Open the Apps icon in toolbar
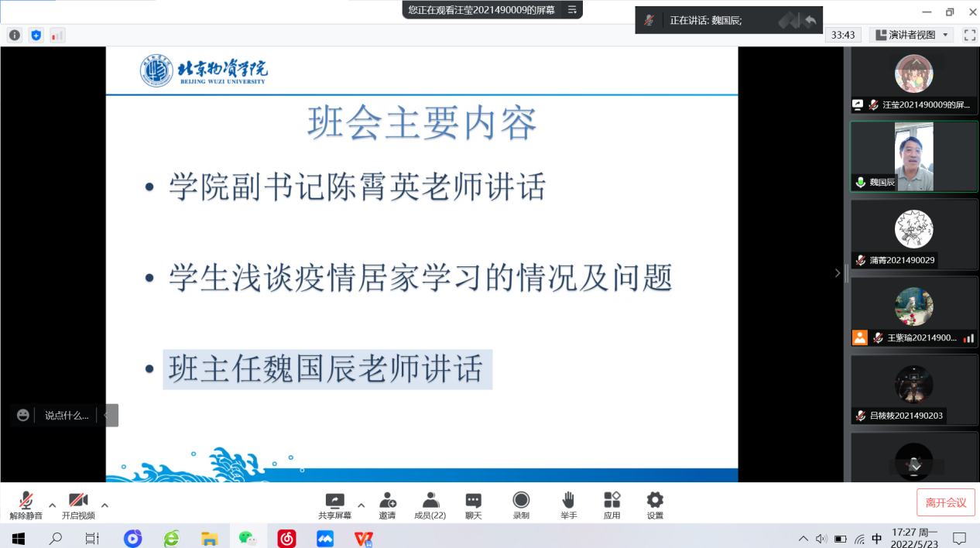 pos(612,504)
